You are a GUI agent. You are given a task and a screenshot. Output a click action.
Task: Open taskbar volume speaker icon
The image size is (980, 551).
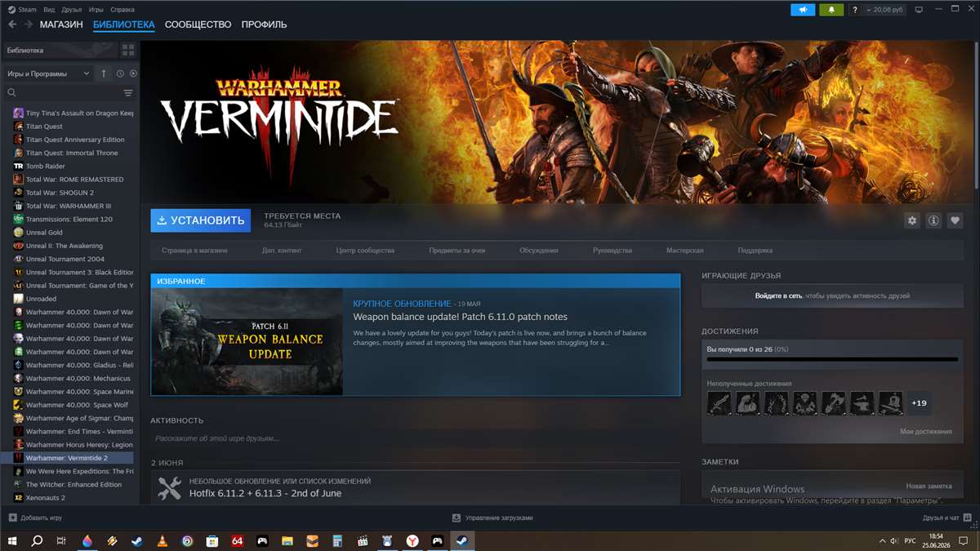[x=893, y=540]
